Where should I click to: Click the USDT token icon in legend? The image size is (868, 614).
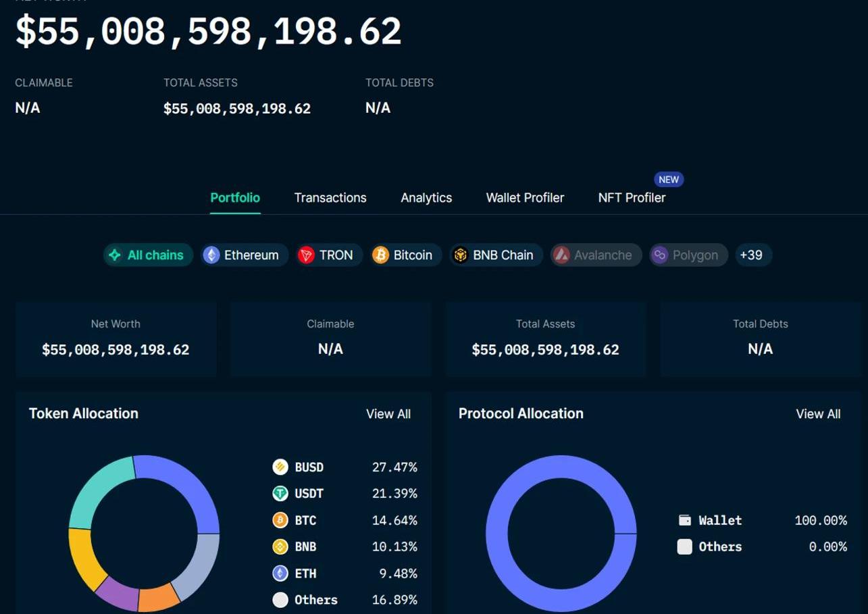tap(280, 493)
